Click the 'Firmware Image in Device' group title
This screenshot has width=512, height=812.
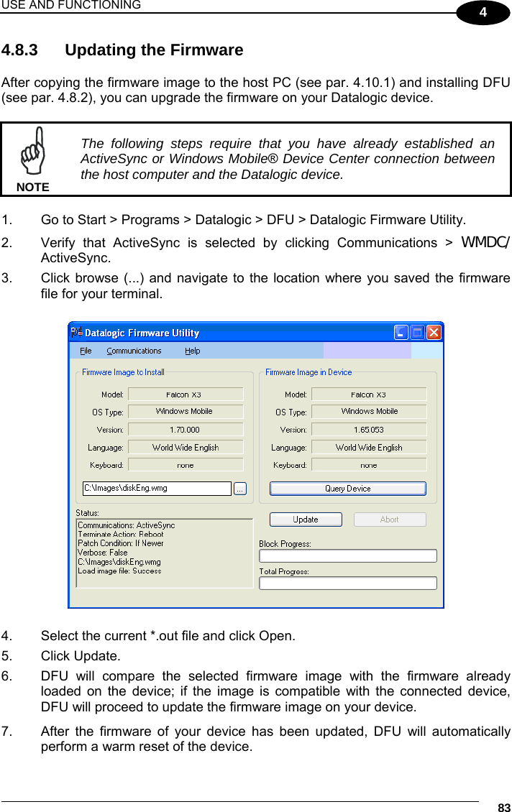click(308, 372)
